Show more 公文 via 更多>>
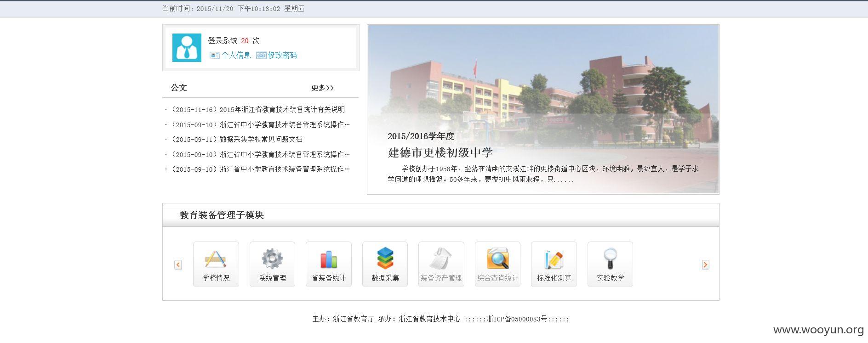The height and width of the screenshot is (343, 868). click(x=322, y=88)
